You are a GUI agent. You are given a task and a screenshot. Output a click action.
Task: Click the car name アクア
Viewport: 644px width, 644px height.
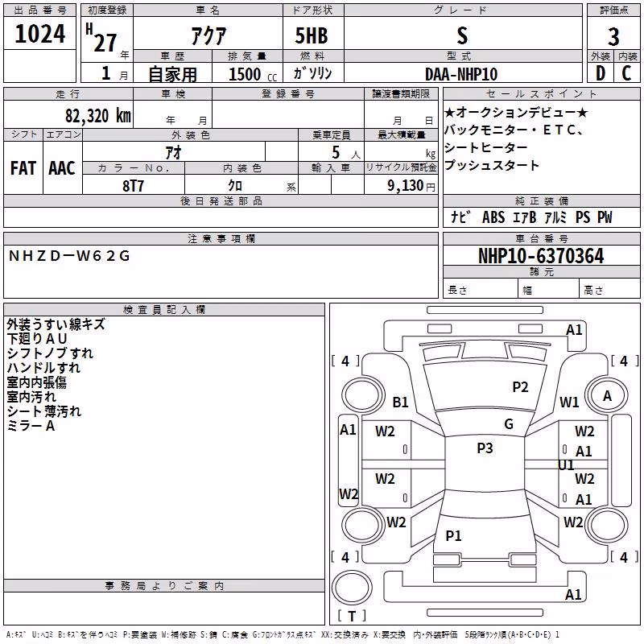pyautogui.click(x=208, y=35)
